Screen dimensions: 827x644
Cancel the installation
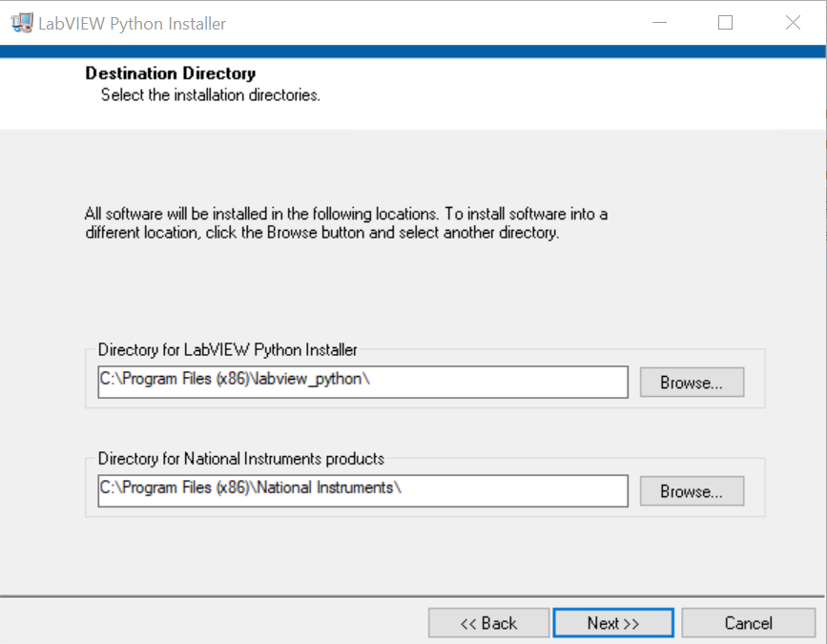pyautogui.click(x=749, y=623)
